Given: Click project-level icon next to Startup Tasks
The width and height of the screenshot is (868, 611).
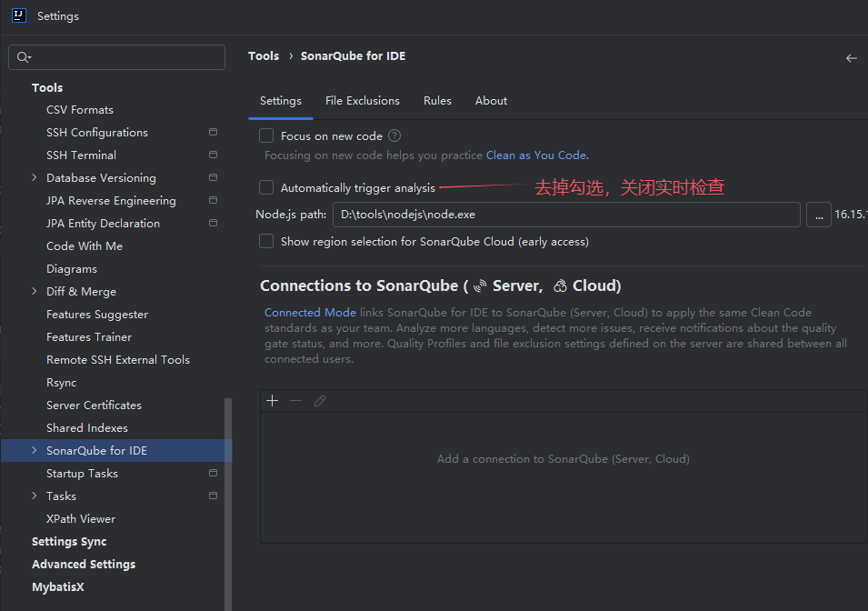Looking at the screenshot, I should [213, 474].
